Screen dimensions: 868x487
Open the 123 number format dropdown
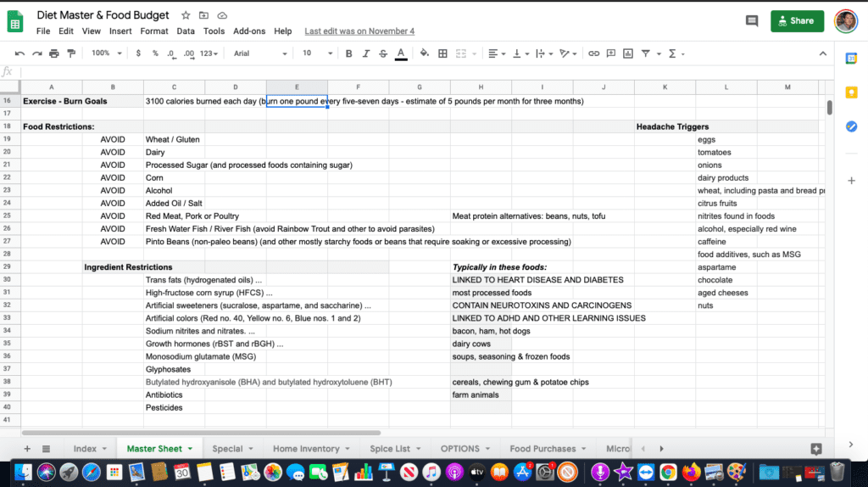tap(209, 53)
